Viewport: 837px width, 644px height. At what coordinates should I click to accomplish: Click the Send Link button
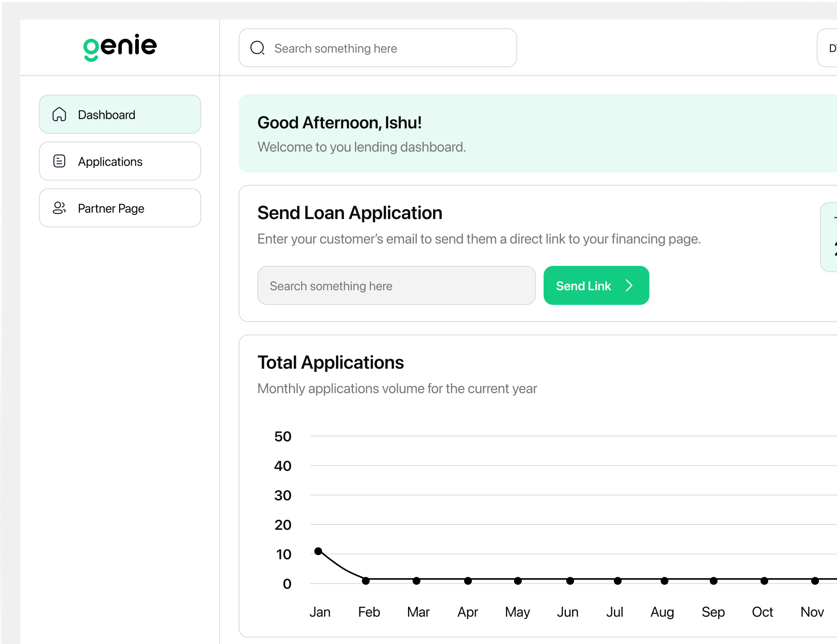(596, 285)
